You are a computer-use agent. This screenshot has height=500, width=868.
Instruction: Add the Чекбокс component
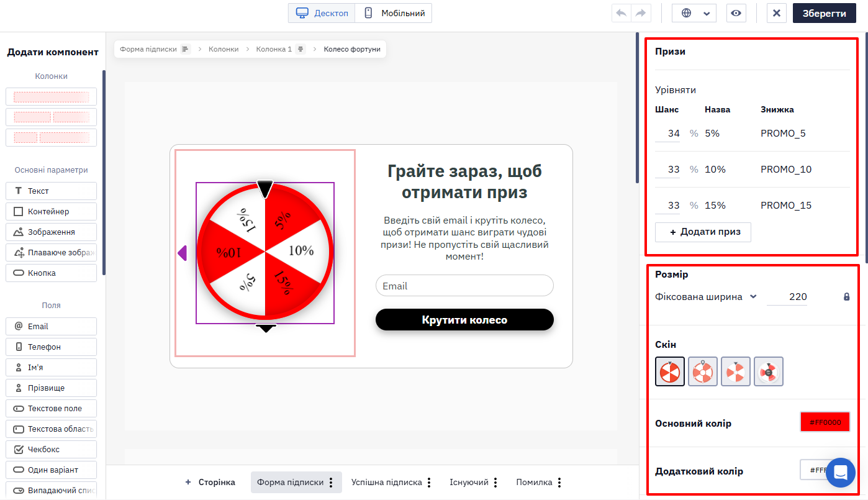(x=52, y=449)
